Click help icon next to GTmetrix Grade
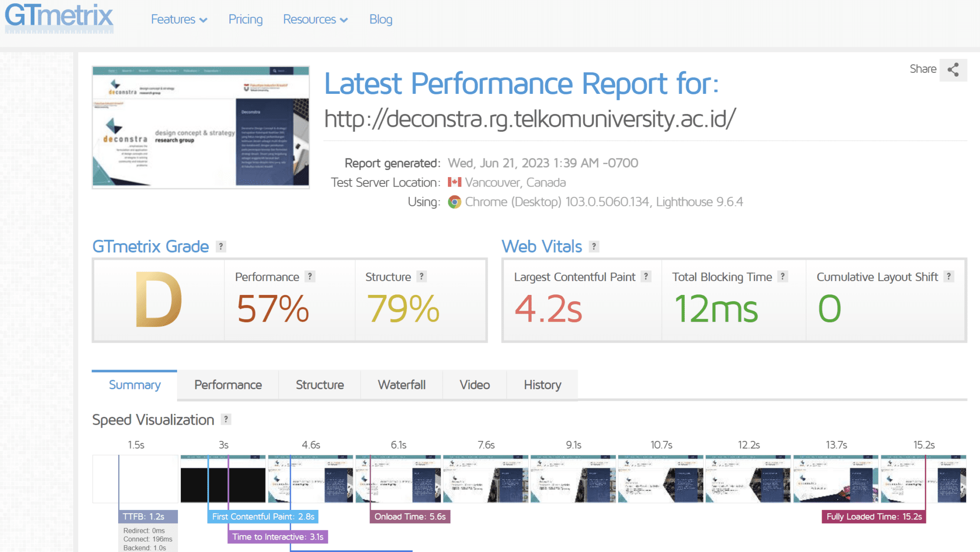Screen dimensions: 980x552 pyautogui.click(x=221, y=247)
